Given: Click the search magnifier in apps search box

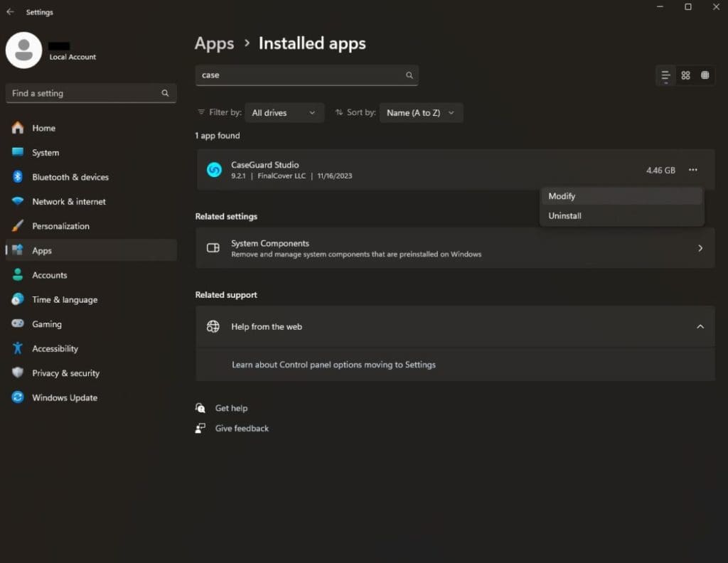Looking at the screenshot, I should 409,75.
